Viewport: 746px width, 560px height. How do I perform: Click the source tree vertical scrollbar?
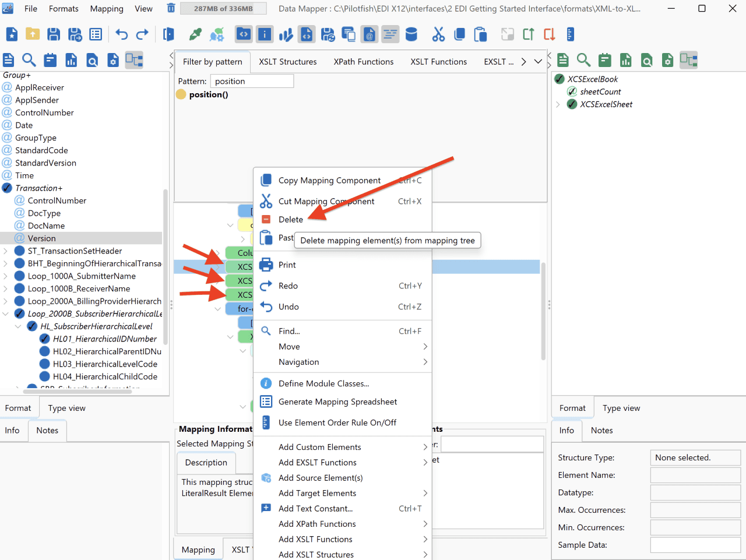166,267
